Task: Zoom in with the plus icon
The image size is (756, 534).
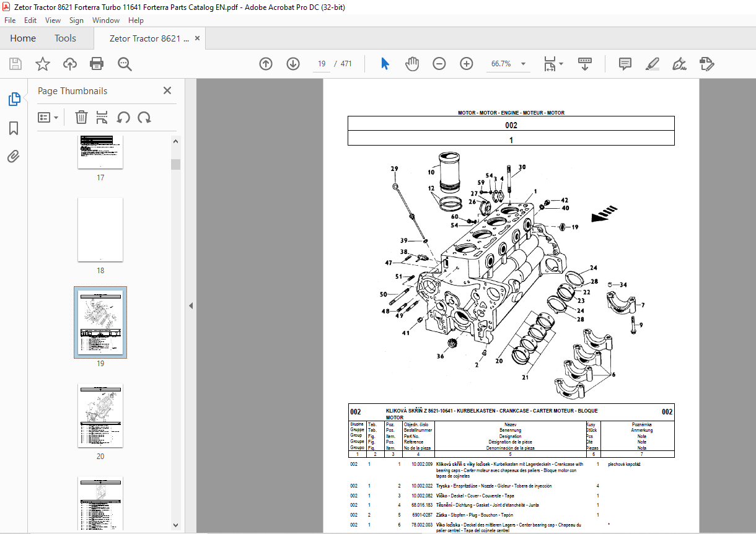Action: click(x=467, y=64)
